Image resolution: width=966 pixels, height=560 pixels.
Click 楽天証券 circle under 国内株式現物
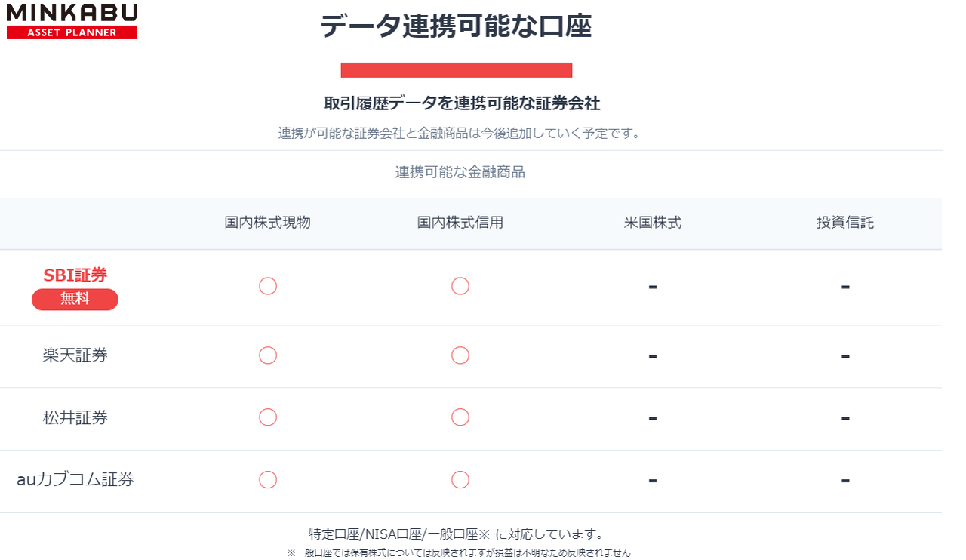[x=268, y=355]
